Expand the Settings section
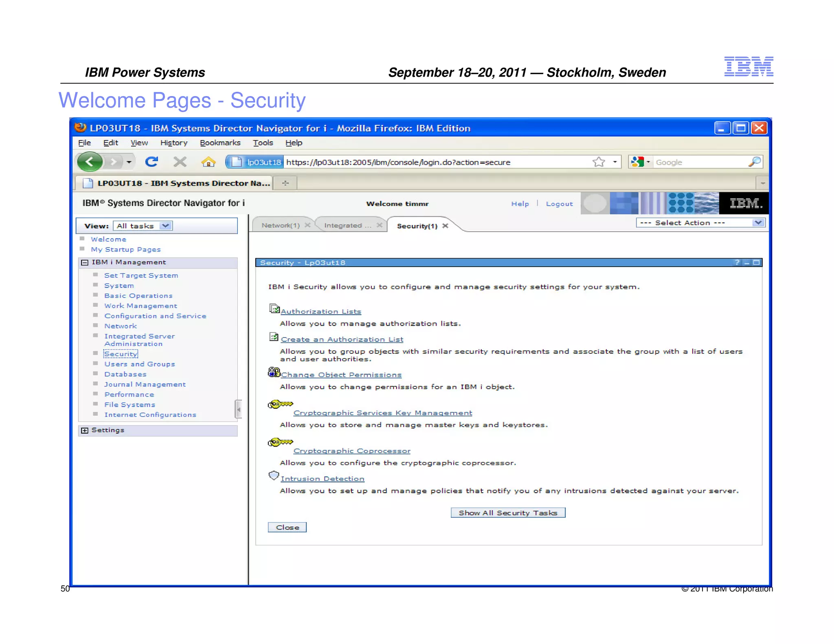834x644 pixels. (85, 430)
